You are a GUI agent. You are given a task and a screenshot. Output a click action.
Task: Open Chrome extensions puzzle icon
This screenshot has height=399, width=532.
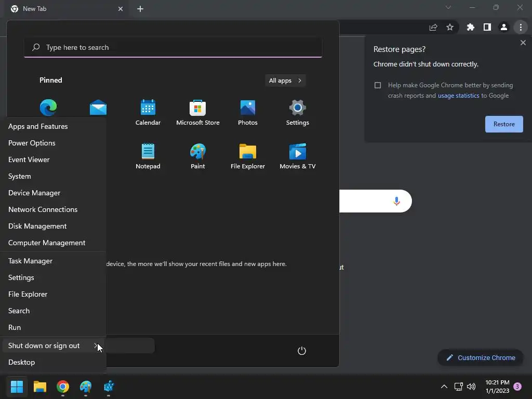pos(471,27)
